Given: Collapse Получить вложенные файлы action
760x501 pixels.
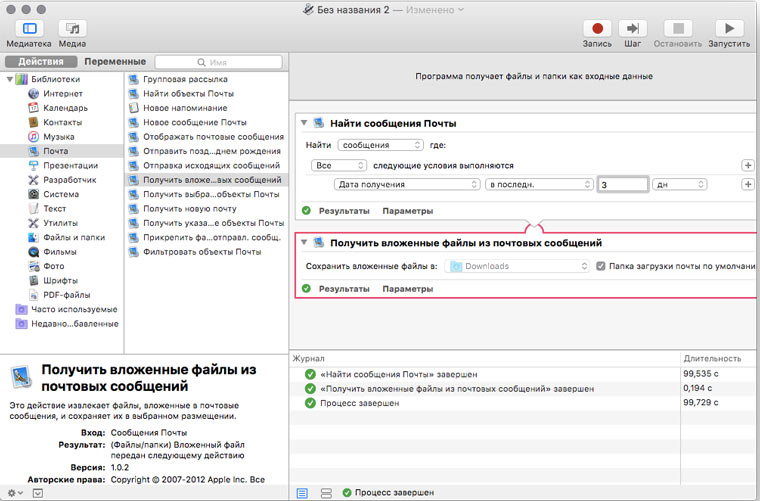Looking at the screenshot, I should 304,242.
